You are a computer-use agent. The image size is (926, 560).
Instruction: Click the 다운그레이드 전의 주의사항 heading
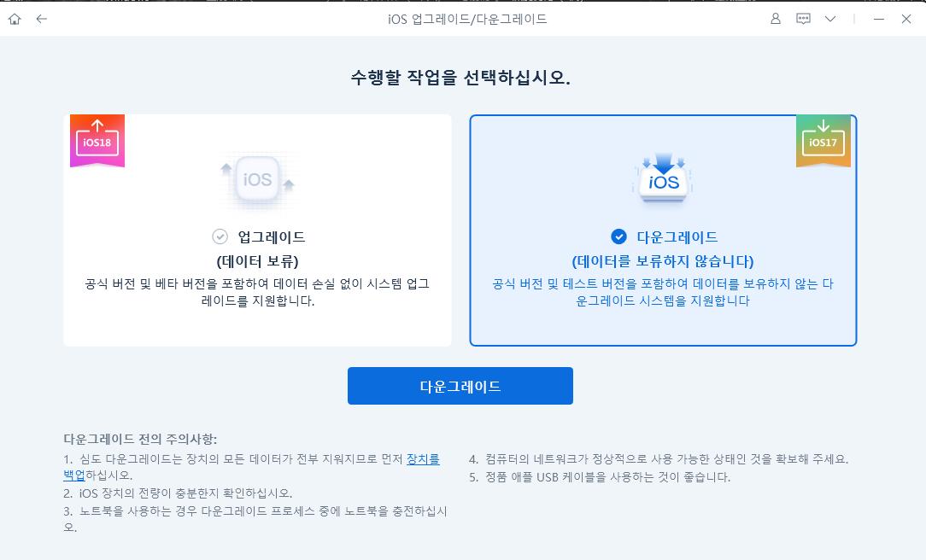point(140,439)
